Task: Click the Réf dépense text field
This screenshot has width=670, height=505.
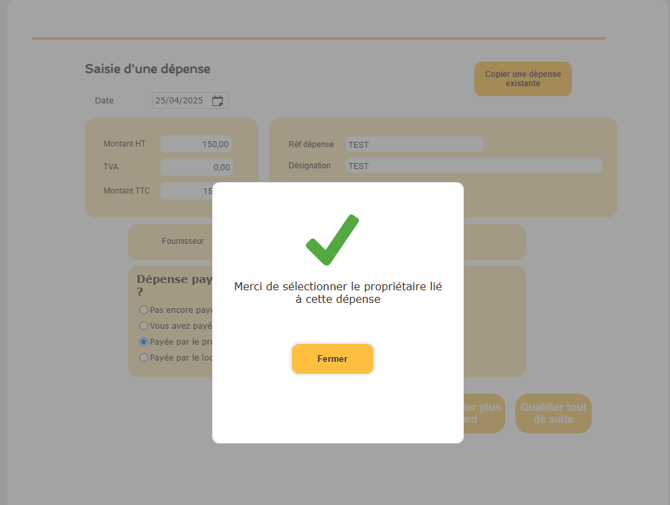Action: pyautogui.click(x=414, y=144)
